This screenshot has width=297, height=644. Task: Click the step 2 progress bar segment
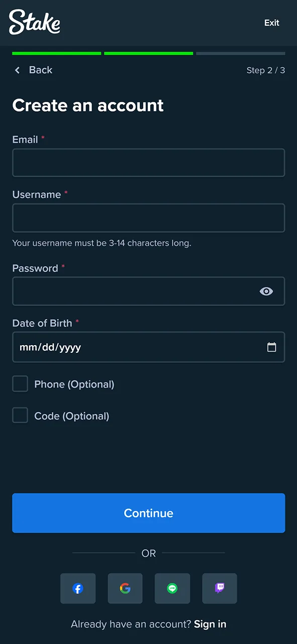tap(148, 53)
